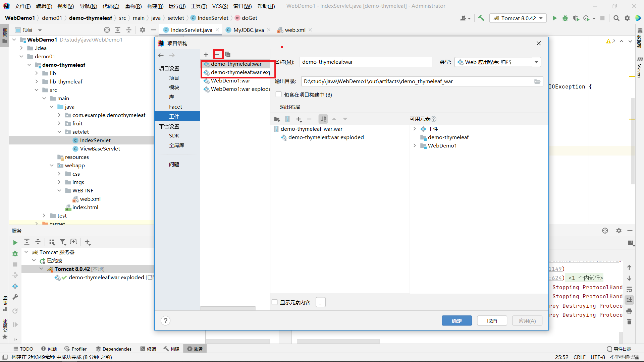The image size is (644, 362).
Task: Clear the Tomcat console with the trash icon
Action: point(630,322)
